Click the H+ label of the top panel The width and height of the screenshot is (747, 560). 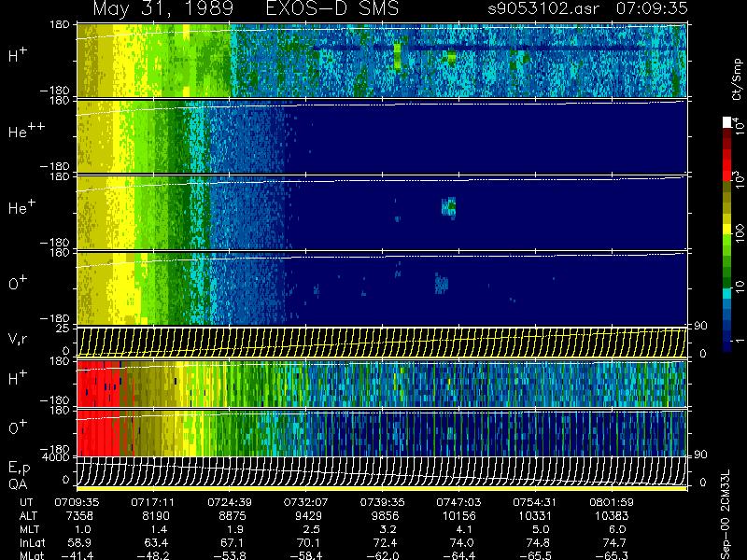tap(18, 55)
